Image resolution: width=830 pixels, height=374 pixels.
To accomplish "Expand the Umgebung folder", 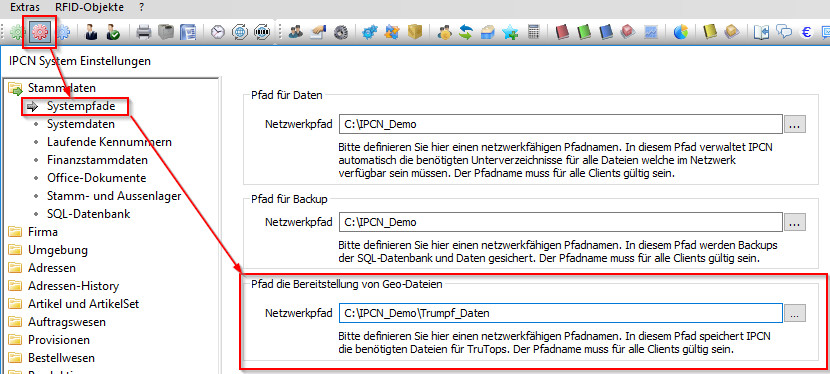I will click(15, 250).
